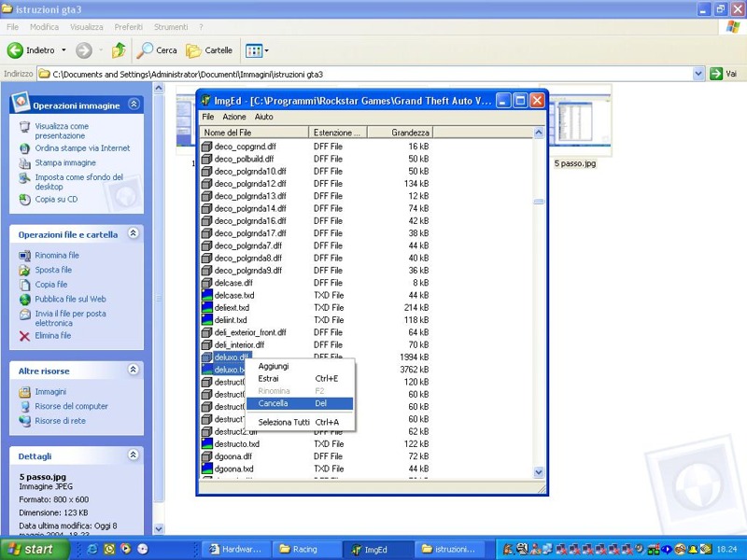Open Internet Explorer from quick launch
The image size is (747, 560).
92,549
